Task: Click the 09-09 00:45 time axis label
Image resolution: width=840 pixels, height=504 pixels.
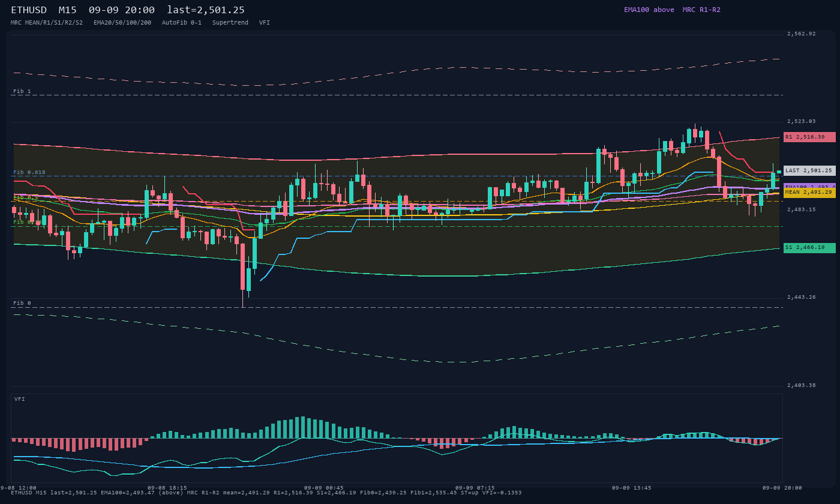Action: pyautogui.click(x=324, y=488)
